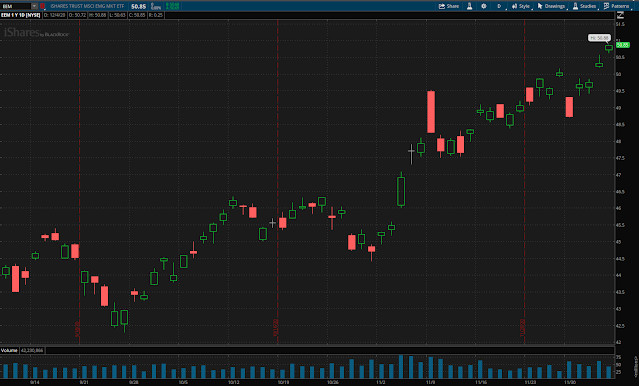
Task: Click the 'C: 50.85' close value
Action: point(137,15)
